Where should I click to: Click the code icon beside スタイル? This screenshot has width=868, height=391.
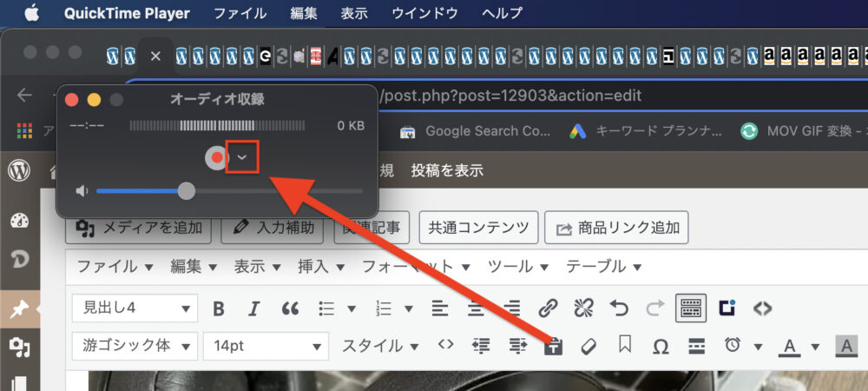(445, 344)
